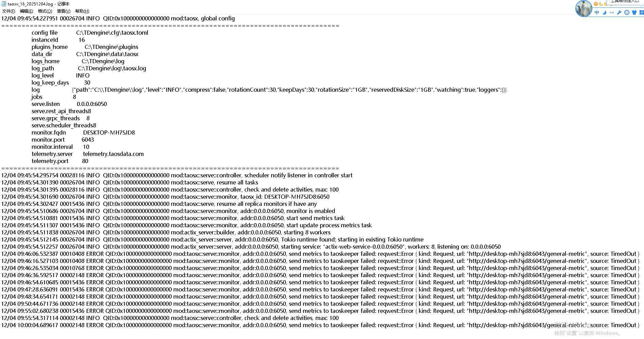The image size is (644, 339).
Task: Click the telemetry.taosdata.com server value
Action: click(113, 154)
